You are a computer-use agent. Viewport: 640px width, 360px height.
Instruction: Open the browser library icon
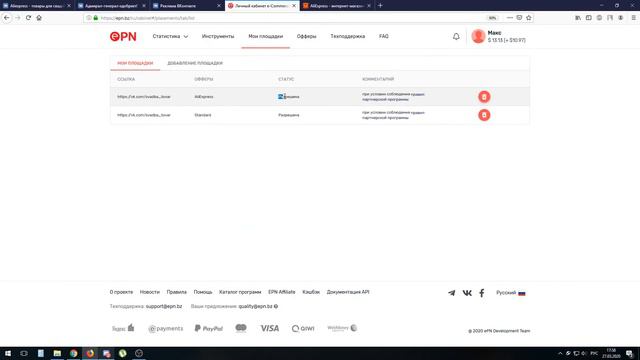[x=578, y=18]
